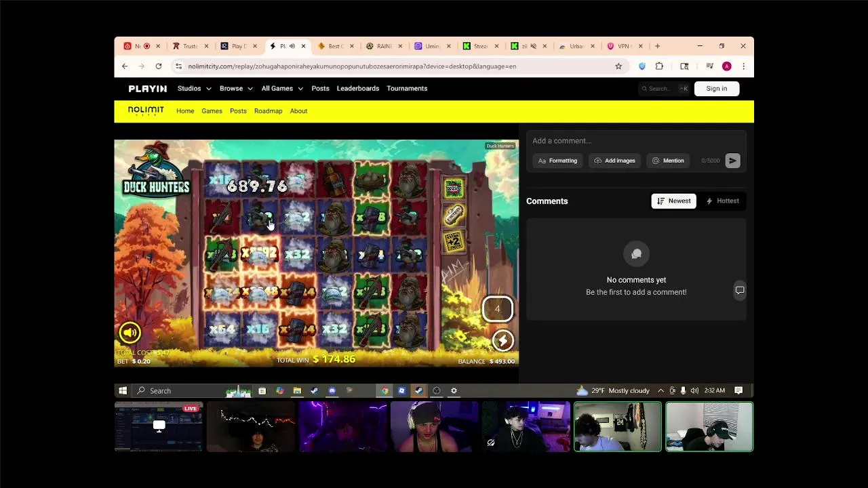Click the Add images button
The image size is (868, 488).
coord(614,161)
